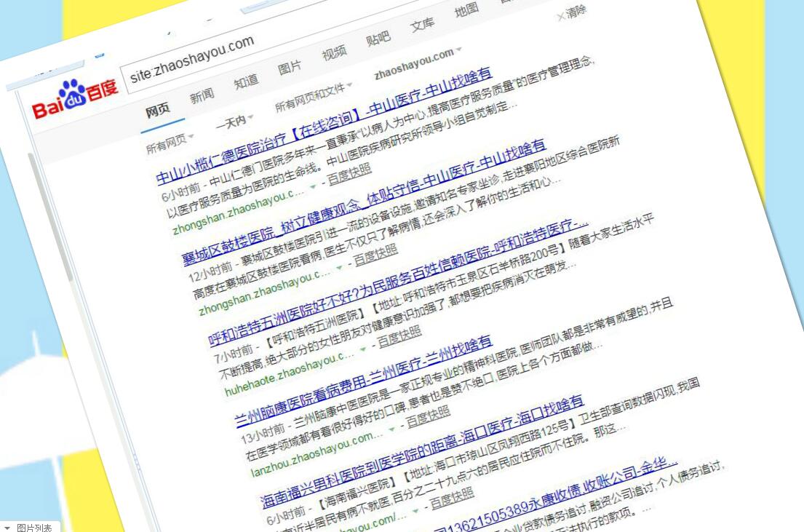
Task: Click the 6小时前 timestamp of the 中山小榄仁德医院 result
Action: pyautogui.click(x=181, y=192)
